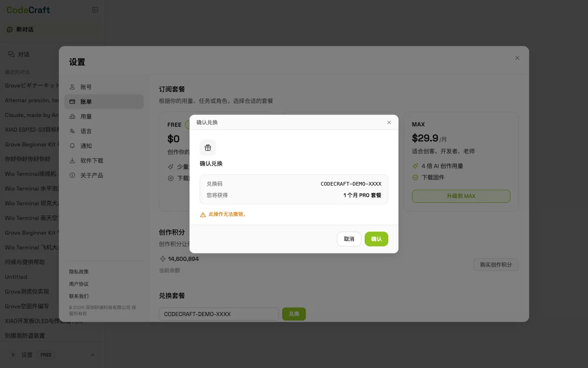Click the CodeCraft logo
The image size is (588, 368).
pos(28,10)
